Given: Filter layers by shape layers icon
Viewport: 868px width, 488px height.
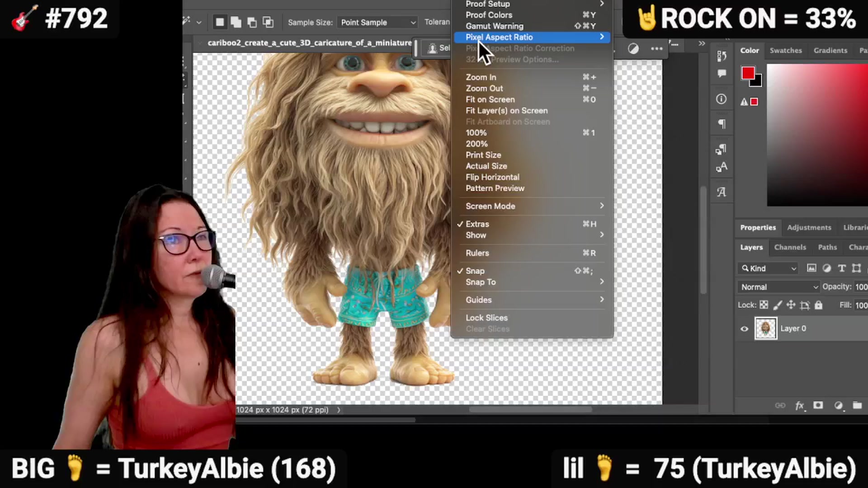Looking at the screenshot, I should point(857,268).
